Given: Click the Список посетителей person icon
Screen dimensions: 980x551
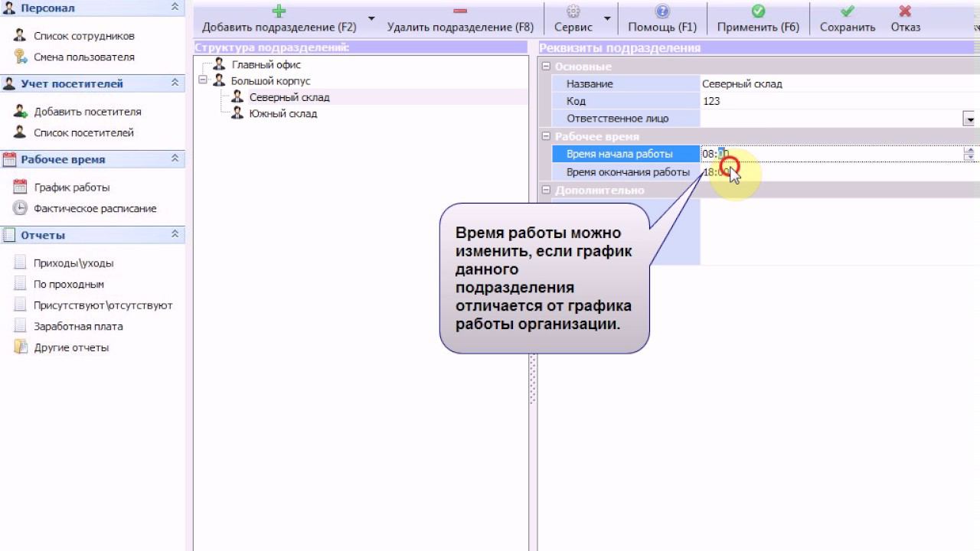Looking at the screenshot, I should [x=20, y=132].
